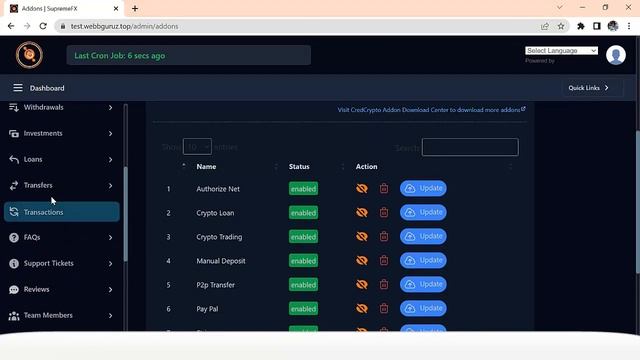
Task: Expand the Withdrawals submenu chevron
Action: (x=110, y=107)
